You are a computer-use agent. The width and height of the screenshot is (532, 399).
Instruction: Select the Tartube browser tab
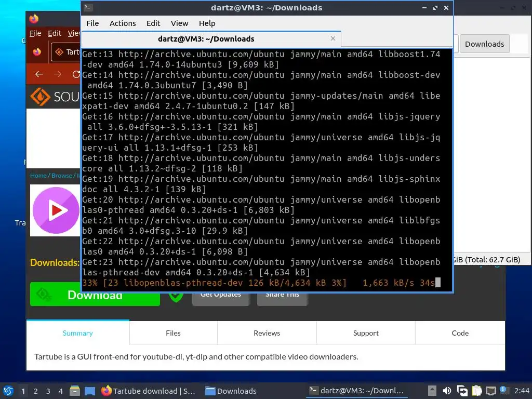(66, 52)
